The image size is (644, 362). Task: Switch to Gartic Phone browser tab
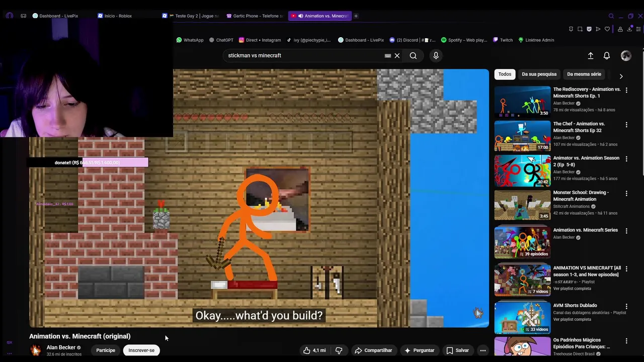(x=256, y=16)
